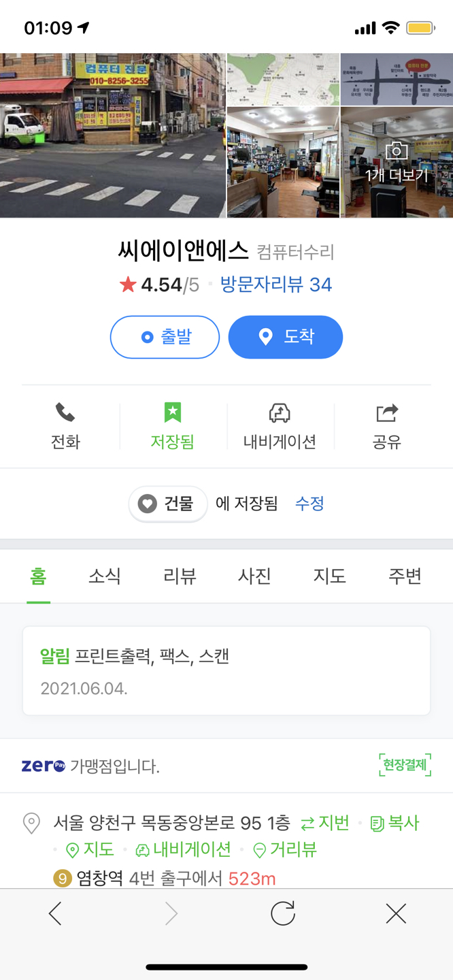Open the storefront street photo
453x980 pixels.
click(112, 135)
